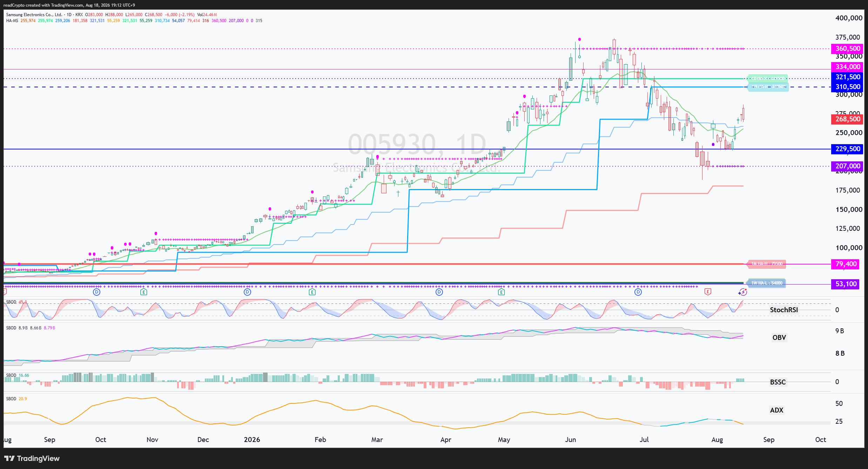Click the StochRSI pane label
868x469 pixels.
(783, 310)
